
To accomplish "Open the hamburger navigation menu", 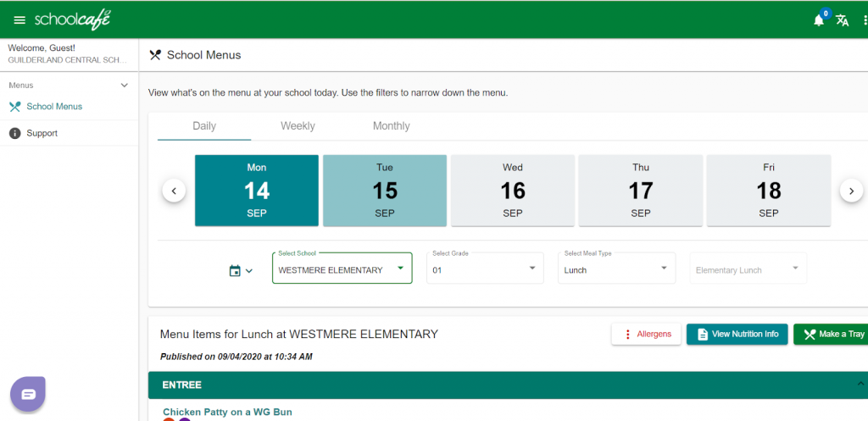I will click(19, 20).
